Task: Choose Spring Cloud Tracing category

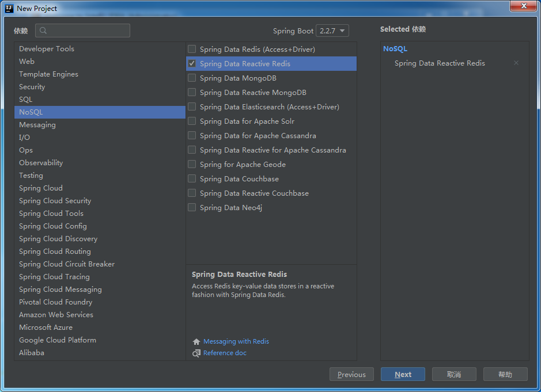Action: coord(100,277)
